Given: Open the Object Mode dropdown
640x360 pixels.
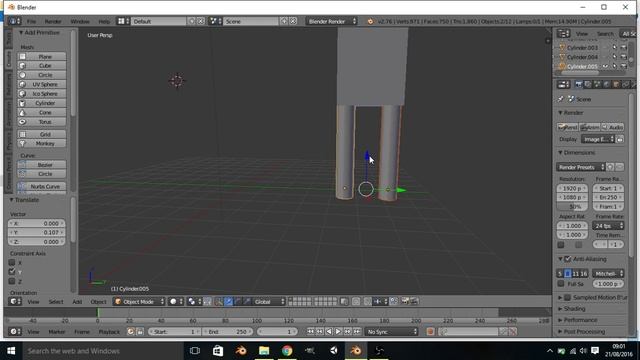Looking at the screenshot, I should [139, 302].
